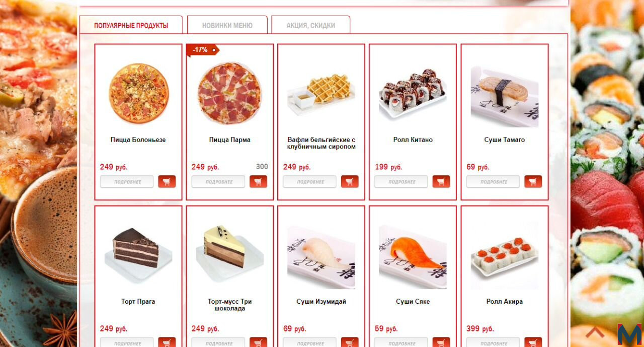644x347 pixels.
Task: Click Подробнее for Пицца Болоньезе
Action: tap(127, 182)
